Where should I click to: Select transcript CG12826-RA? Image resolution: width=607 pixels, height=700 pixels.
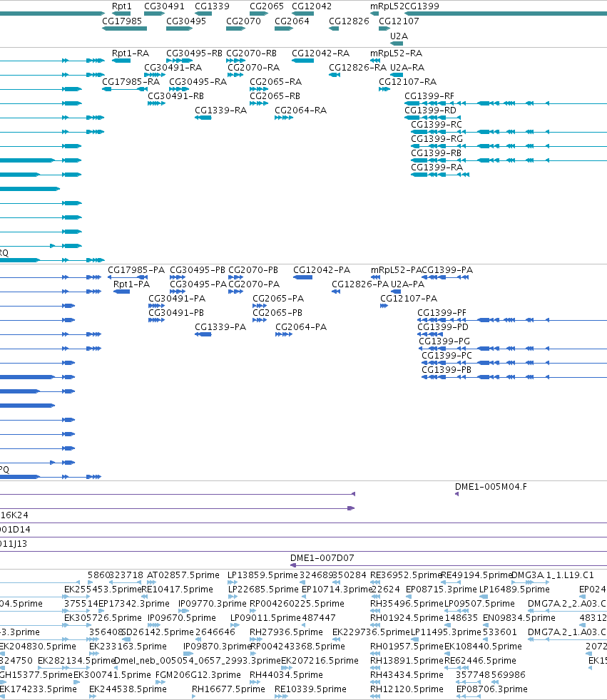coord(357,68)
